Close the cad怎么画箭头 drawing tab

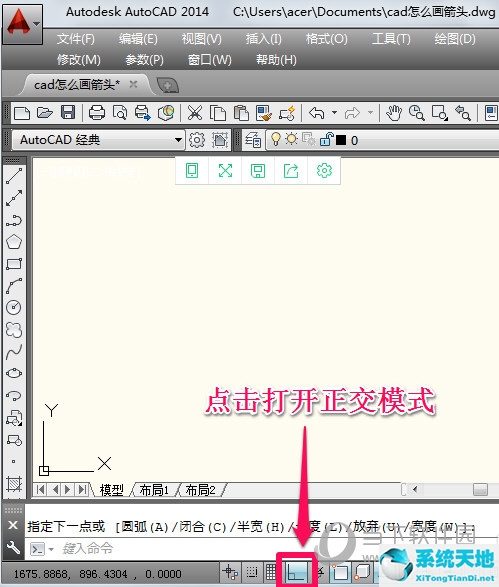133,85
